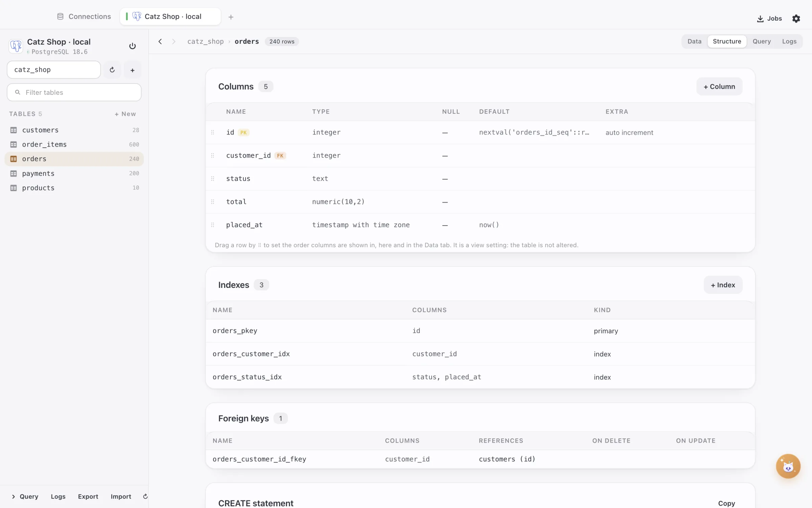Create a new table with + New

pos(125,114)
